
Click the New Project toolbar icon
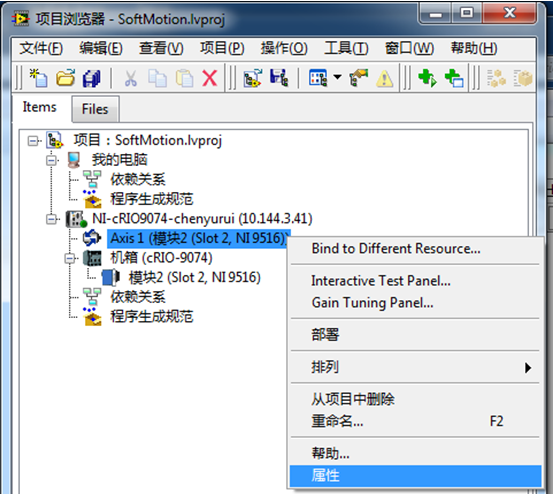[x=39, y=78]
